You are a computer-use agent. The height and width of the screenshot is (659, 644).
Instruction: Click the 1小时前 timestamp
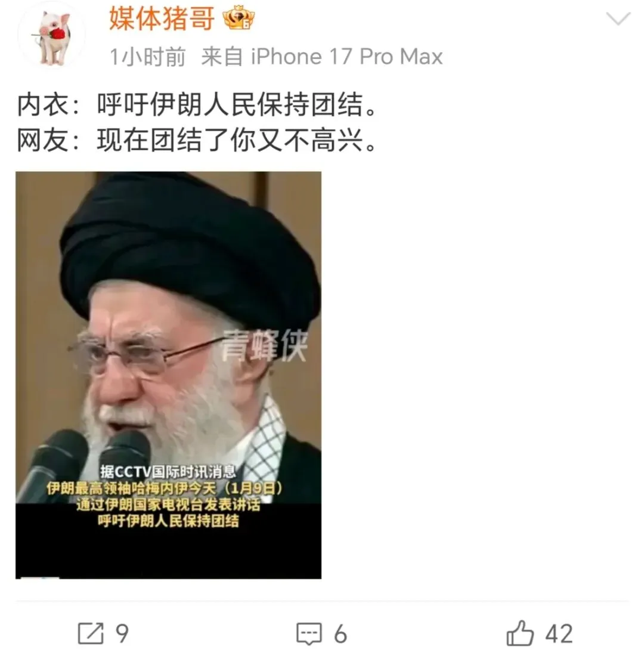pos(147,57)
